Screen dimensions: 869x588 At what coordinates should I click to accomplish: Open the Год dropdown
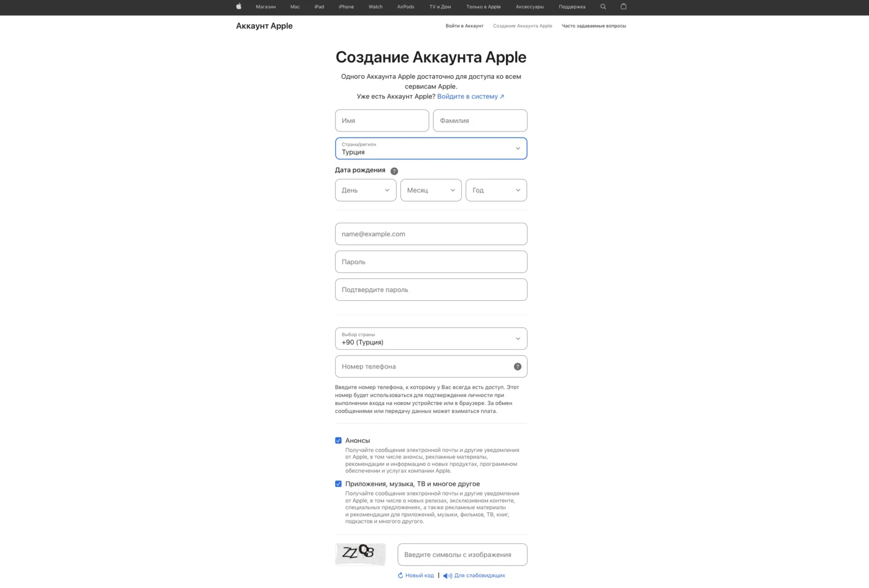click(x=496, y=190)
